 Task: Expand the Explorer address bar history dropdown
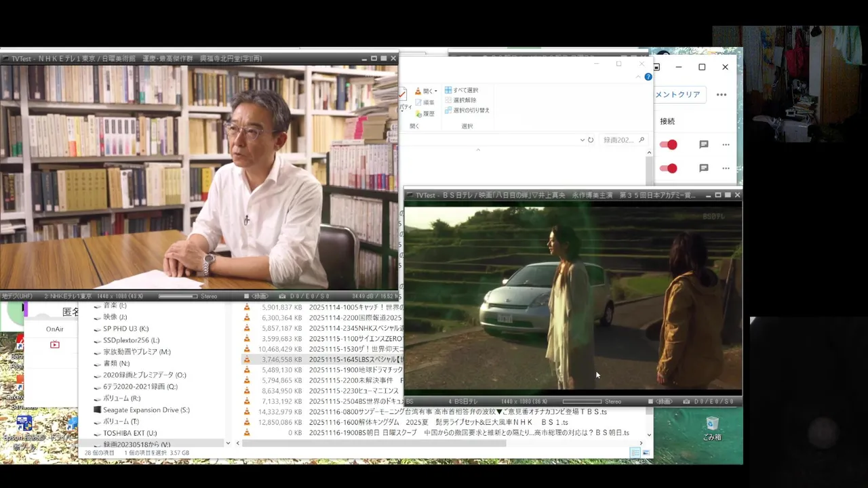click(x=582, y=140)
